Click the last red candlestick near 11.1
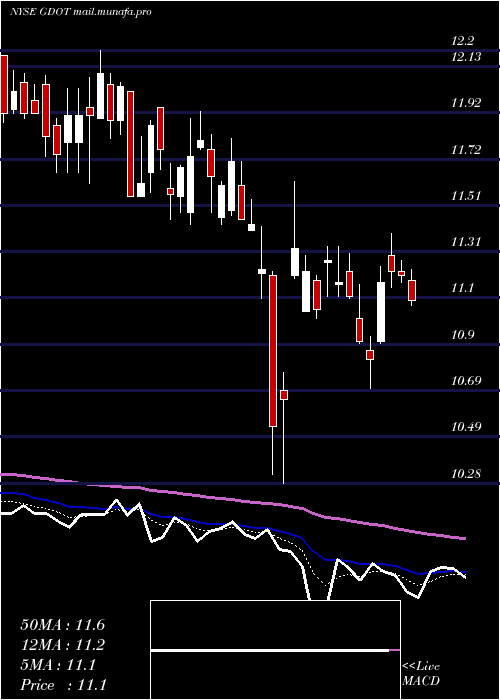500x700 pixels. click(412, 291)
